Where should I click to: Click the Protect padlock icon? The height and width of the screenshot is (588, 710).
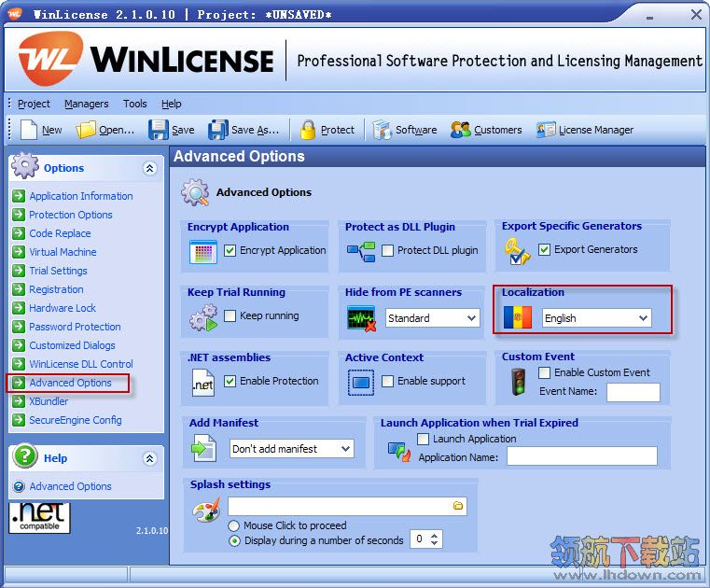point(308,130)
